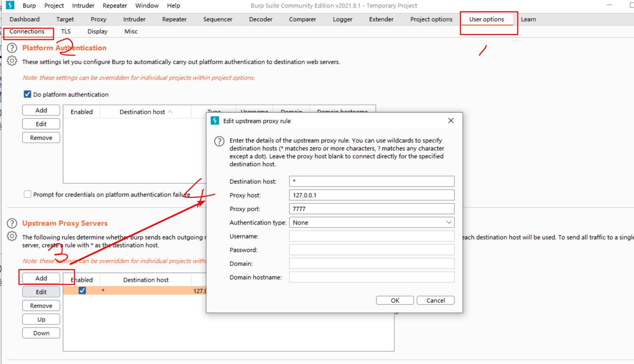Click the Destination host input field
Screen dimensions: 634x364
point(372,181)
